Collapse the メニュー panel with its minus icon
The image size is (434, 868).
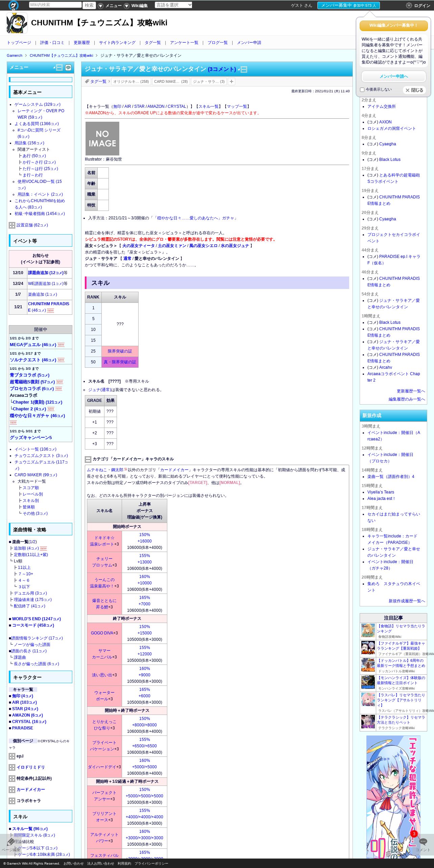tap(59, 68)
